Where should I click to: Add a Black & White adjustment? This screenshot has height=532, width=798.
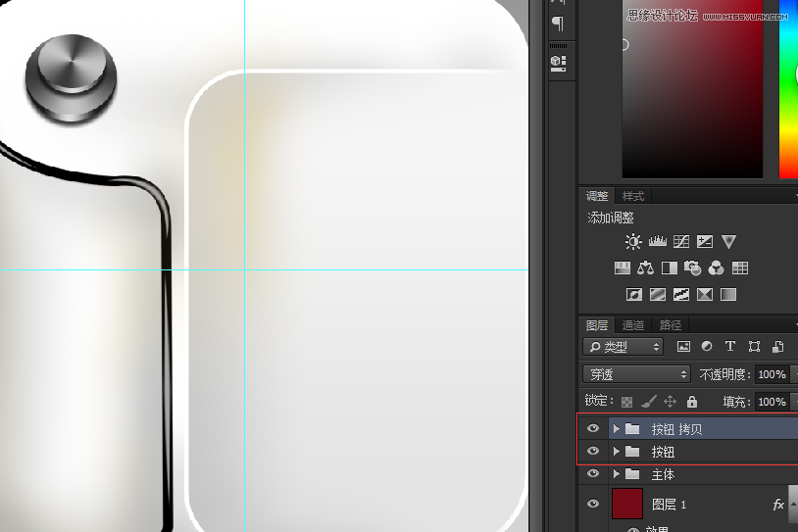point(670,268)
